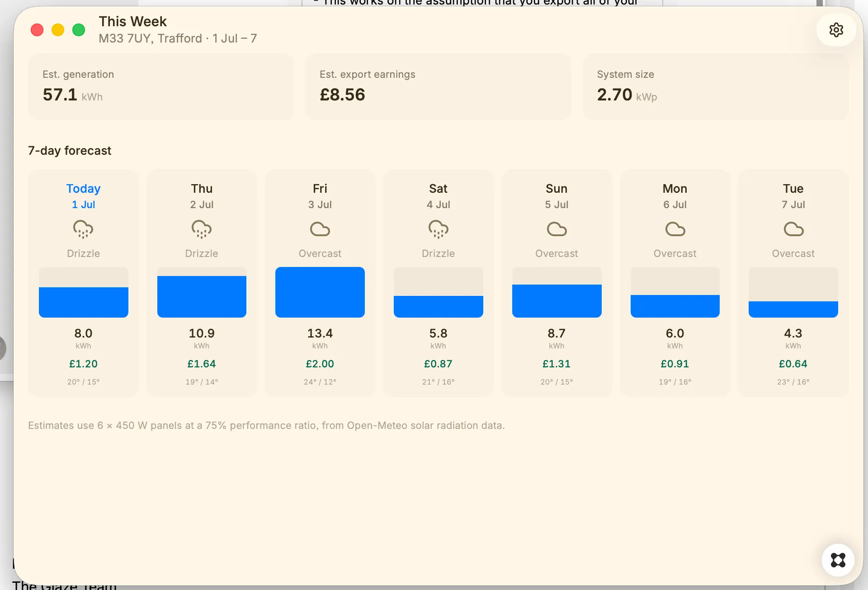The image size is (868, 590).
Task: Open settings via the gear icon
Action: click(x=836, y=30)
